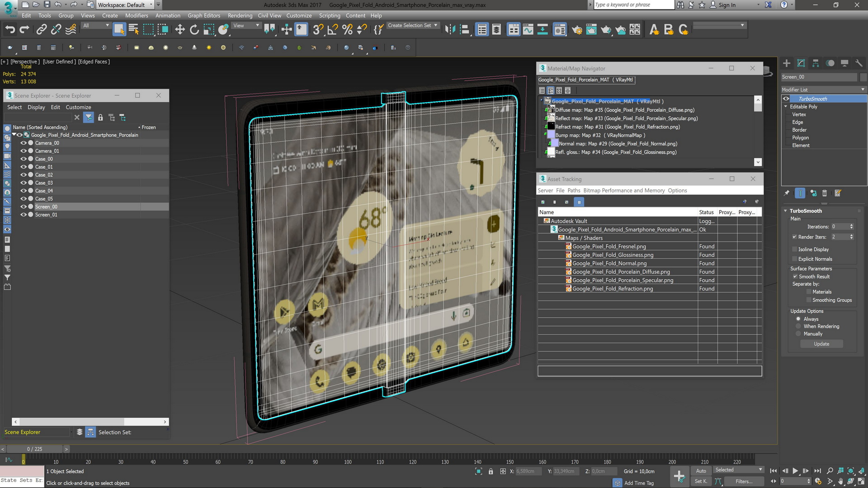
Task: Open the View reference coordinate dropdown
Action: coord(246,26)
